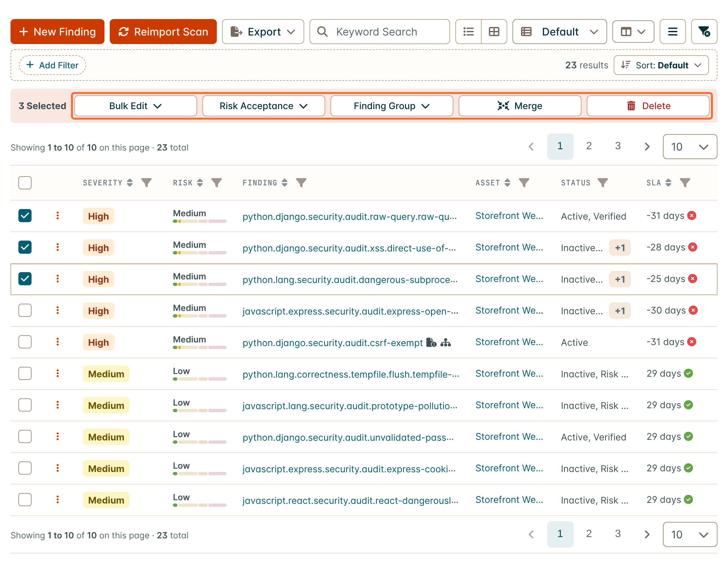Switch to the grid view icon
The width and height of the screenshot is (728, 564).
[494, 32]
